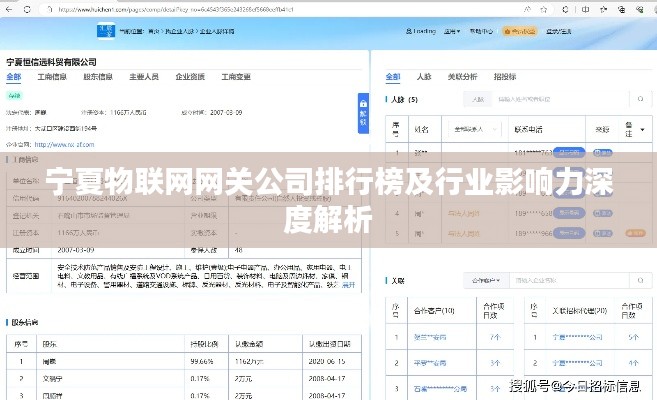Screen dimensions: 657x400
Task: Switch to the 关联分析 tab
Action: 462,77
